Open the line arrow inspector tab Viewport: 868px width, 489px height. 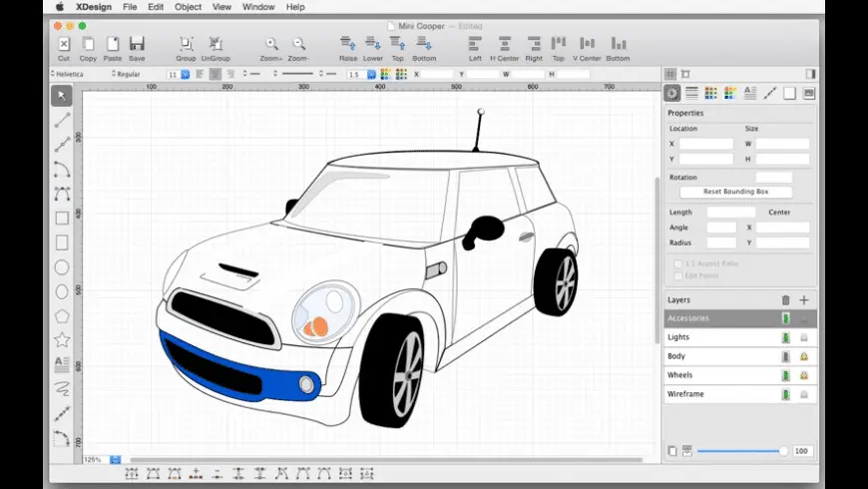[x=770, y=93]
